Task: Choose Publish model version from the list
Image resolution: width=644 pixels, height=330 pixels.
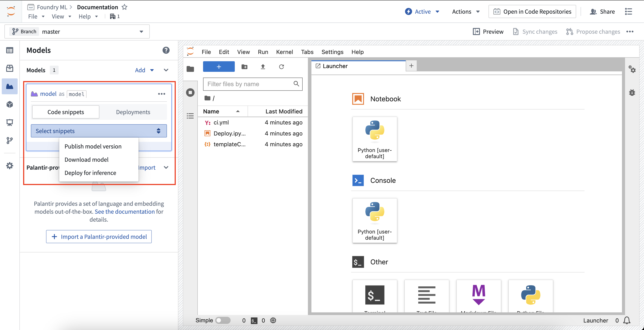Action: click(x=99, y=146)
